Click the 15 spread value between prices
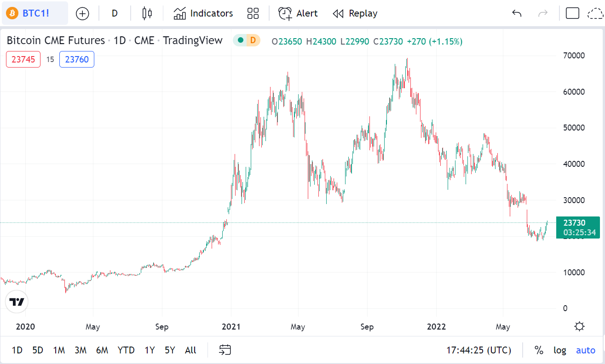 50,59
